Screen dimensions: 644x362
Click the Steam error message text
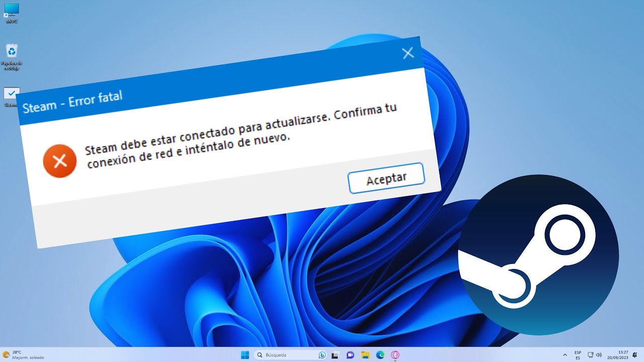pos(242,136)
